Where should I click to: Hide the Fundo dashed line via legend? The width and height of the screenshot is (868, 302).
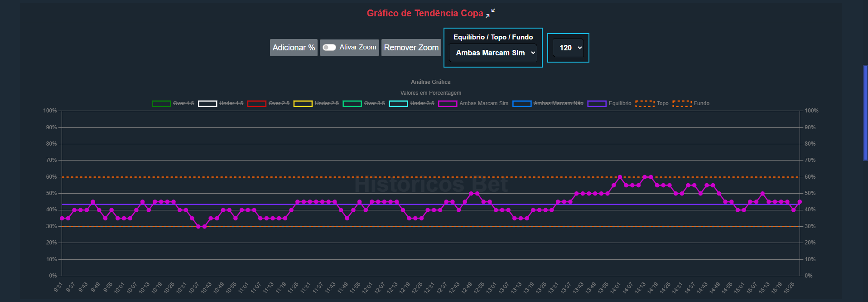coord(691,103)
